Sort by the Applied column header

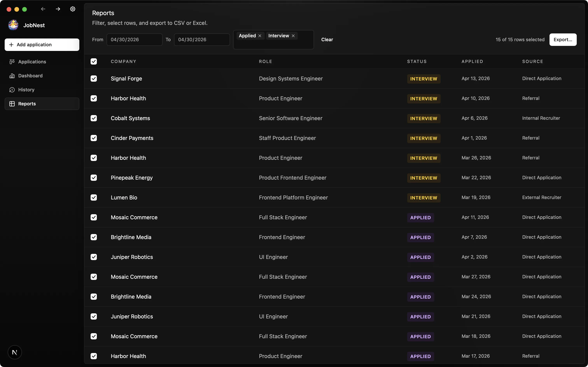pos(472,61)
